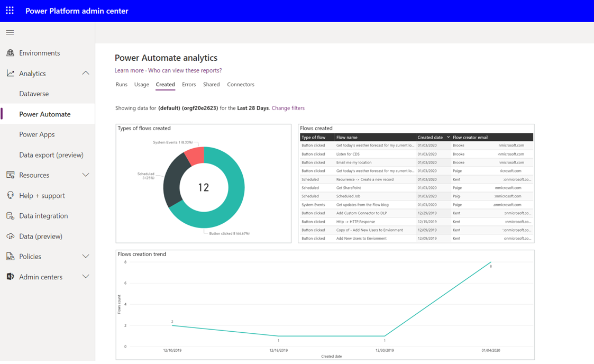
Task: Collapse the sidebar using the hamburger icon
Action: coord(10,32)
